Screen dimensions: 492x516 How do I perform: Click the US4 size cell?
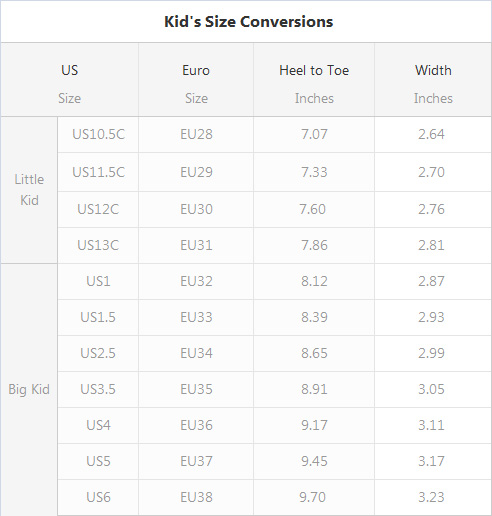98,425
